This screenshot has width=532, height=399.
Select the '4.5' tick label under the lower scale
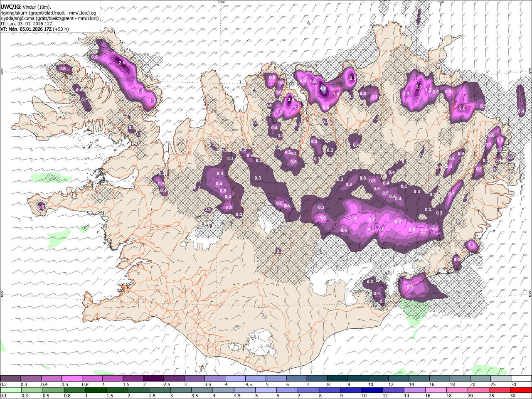pyautogui.click(x=237, y=396)
